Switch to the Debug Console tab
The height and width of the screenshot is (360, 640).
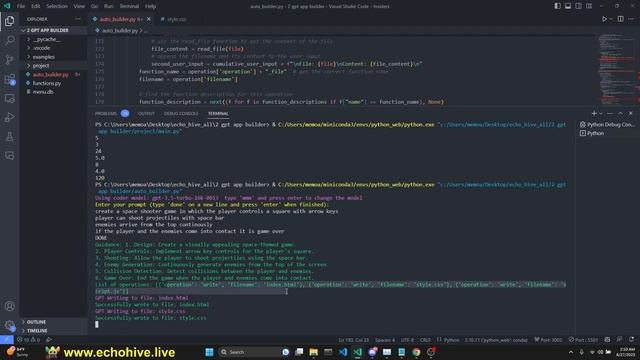pyautogui.click(x=181, y=113)
